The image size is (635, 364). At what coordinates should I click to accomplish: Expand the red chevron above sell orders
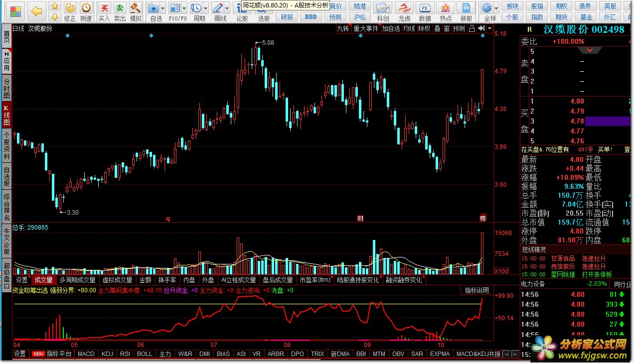pyautogui.click(x=590, y=51)
